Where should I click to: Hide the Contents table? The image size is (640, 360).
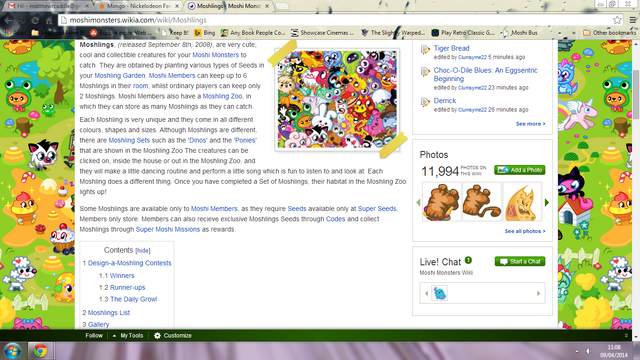pos(142,251)
